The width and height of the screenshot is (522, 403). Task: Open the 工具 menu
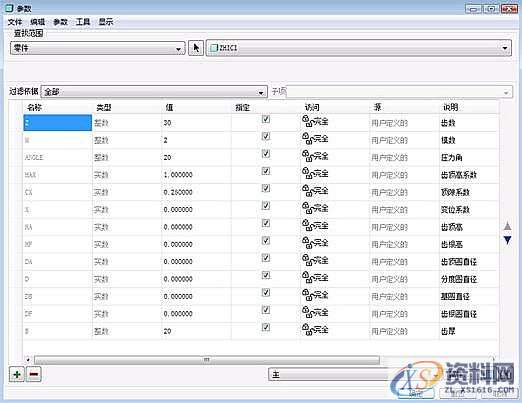point(83,22)
